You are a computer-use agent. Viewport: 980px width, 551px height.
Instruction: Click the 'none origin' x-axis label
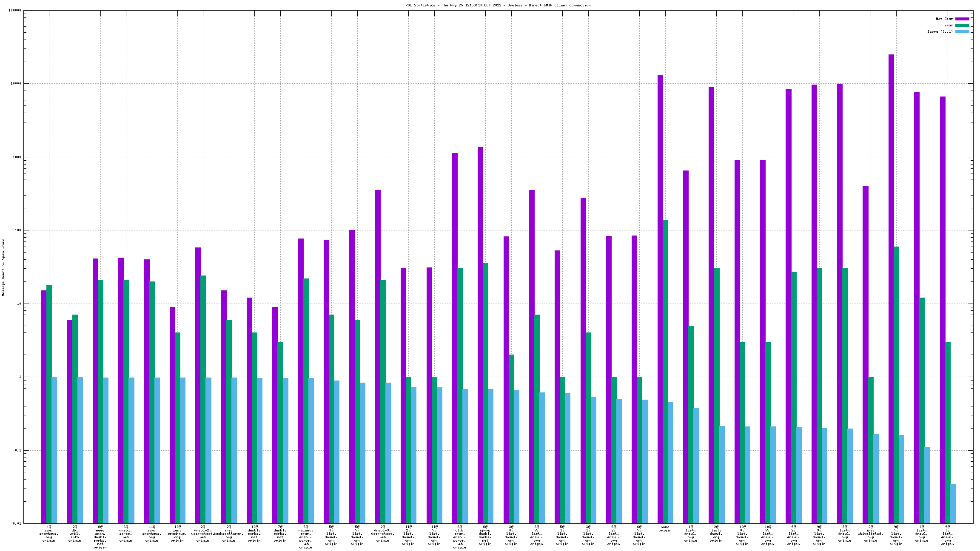point(665,528)
